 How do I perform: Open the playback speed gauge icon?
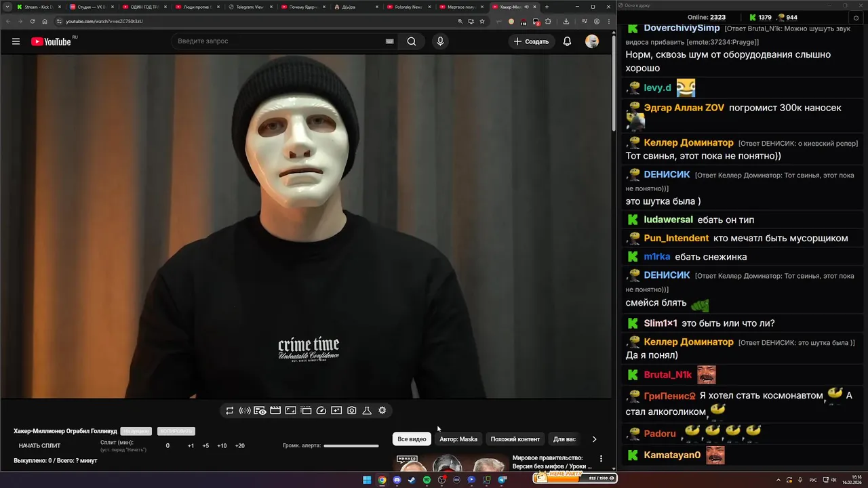tap(321, 411)
